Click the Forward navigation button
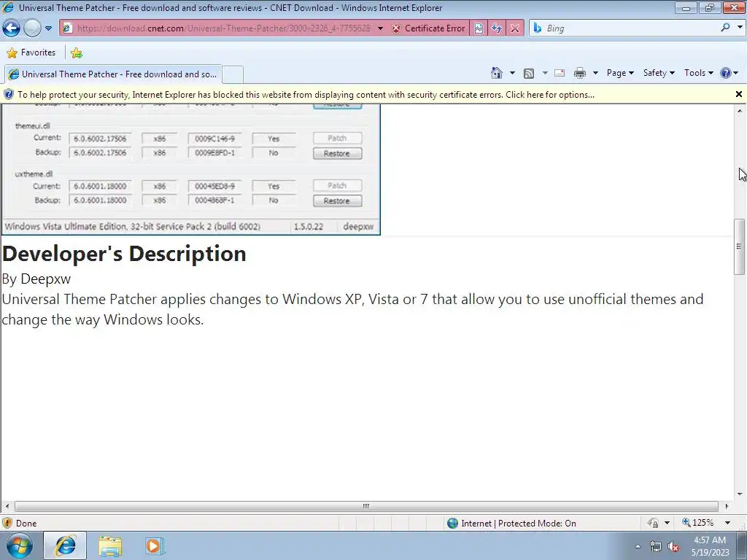This screenshot has height=560, width=747. coord(32,28)
